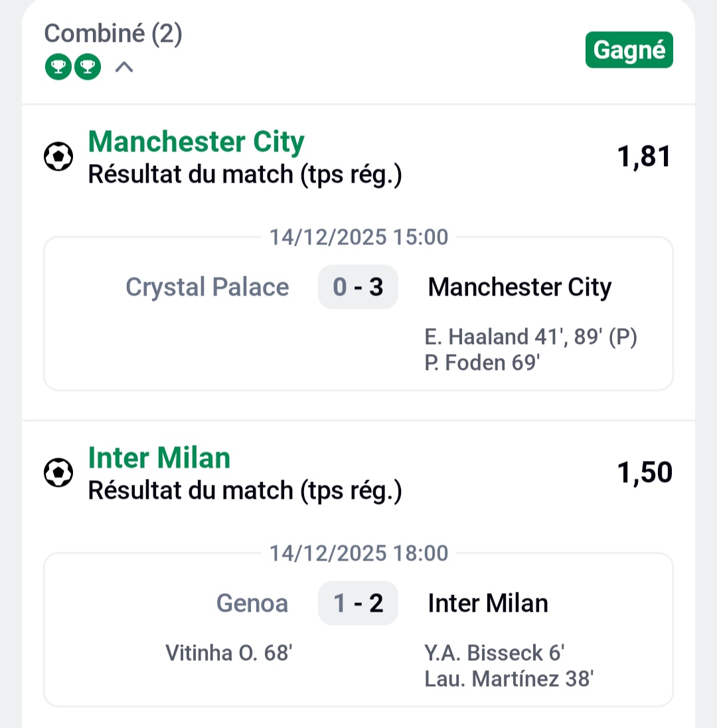This screenshot has width=717, height=728.
Task: Click soccer ball icon beside Manchester City
Action: (58, 157)
